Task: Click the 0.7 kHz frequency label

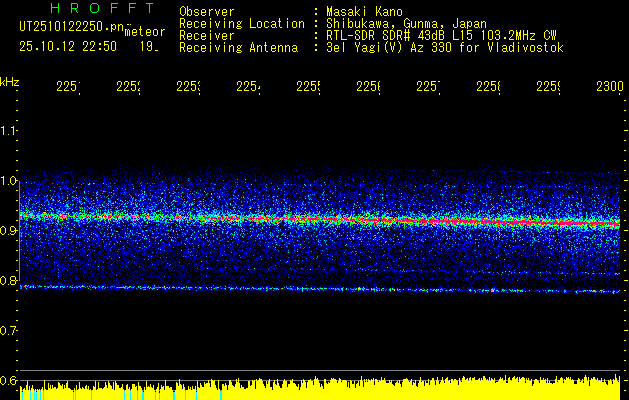Action: (8, 330)
